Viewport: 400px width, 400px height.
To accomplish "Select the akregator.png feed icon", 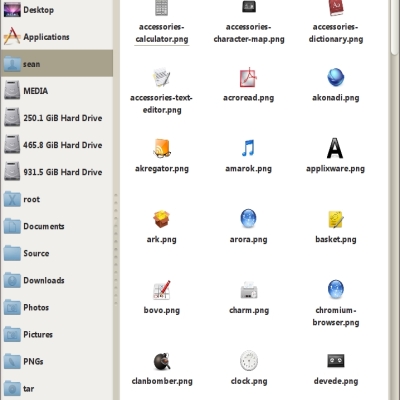I will 162,148.
